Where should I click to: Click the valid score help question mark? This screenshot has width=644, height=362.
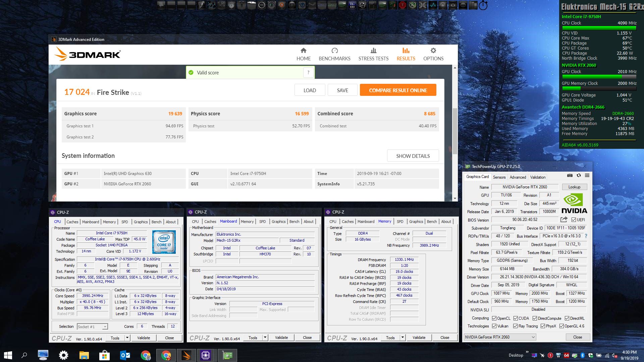[308, 72]
